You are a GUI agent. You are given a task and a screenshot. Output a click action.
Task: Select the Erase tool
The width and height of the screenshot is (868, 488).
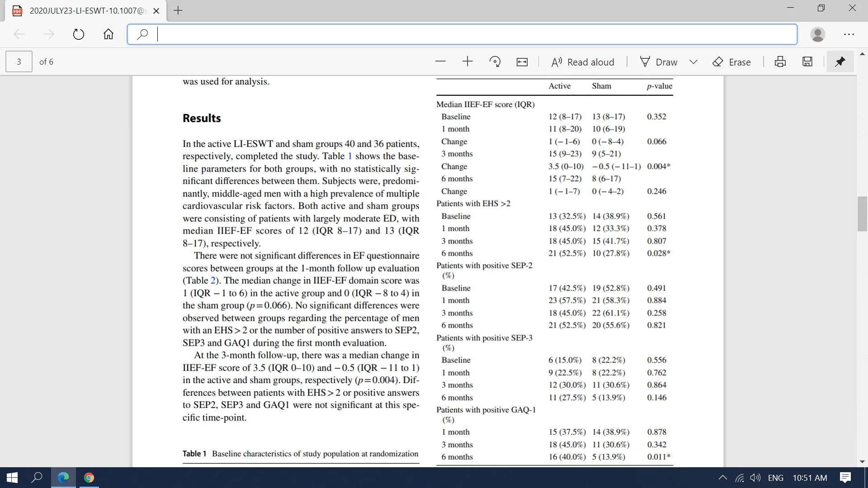731,62
